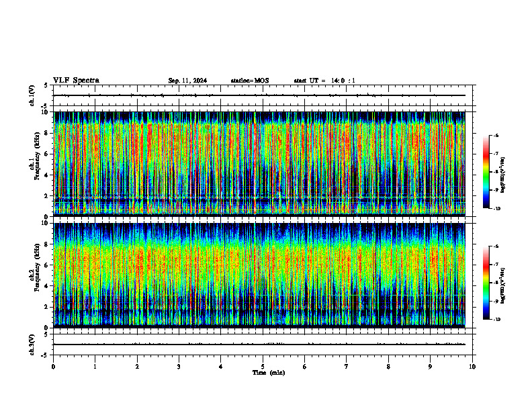Click time axis tick label "3"
Viewport: 532px width, 411px height.
tap(179, 367)
